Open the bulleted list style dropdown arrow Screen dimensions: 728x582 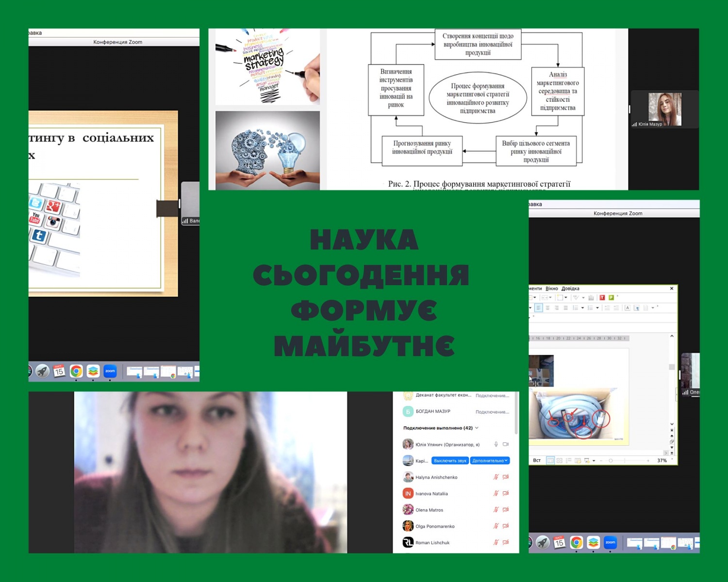(x=582, y=308)
